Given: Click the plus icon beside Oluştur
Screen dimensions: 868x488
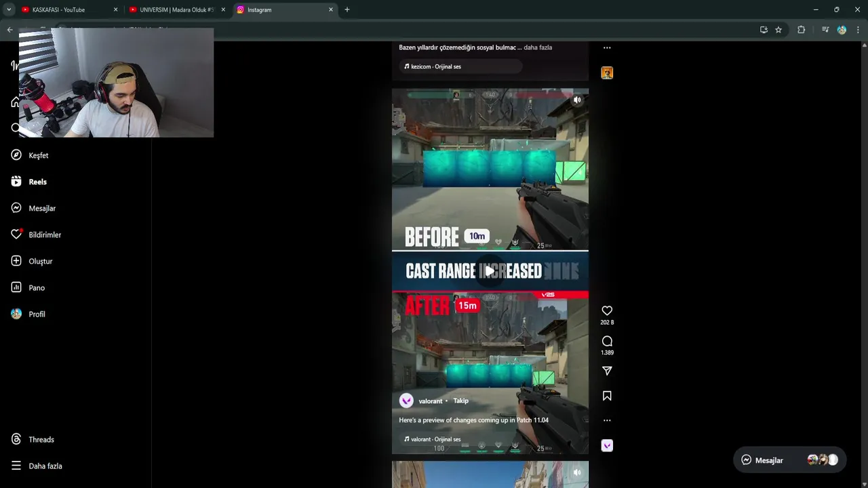Looking at the screenshot, I should click(x=16, y=261).
